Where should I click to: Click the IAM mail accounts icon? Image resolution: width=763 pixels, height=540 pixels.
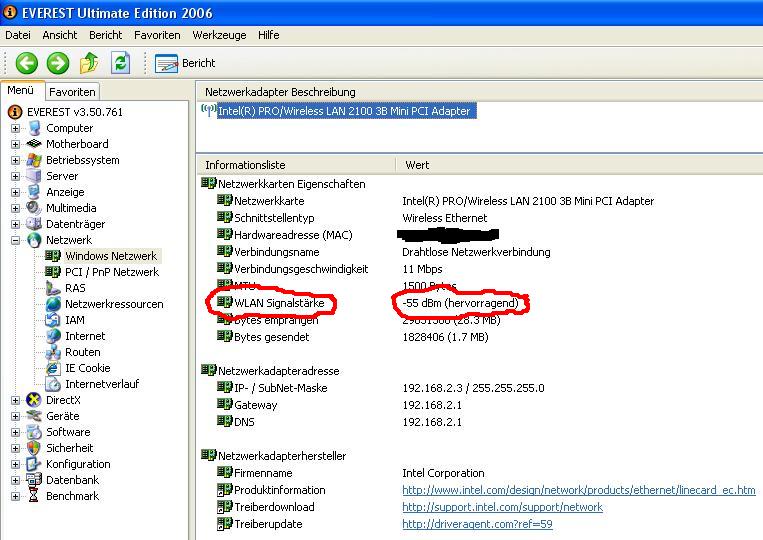(x=53, y=320)
